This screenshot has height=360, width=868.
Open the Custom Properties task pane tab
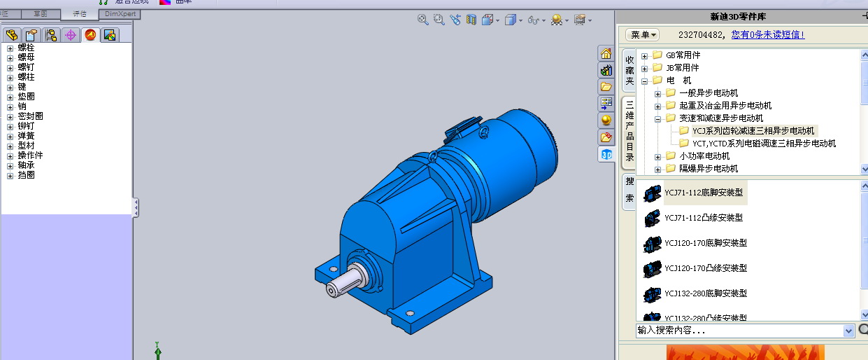pos(606,137)
